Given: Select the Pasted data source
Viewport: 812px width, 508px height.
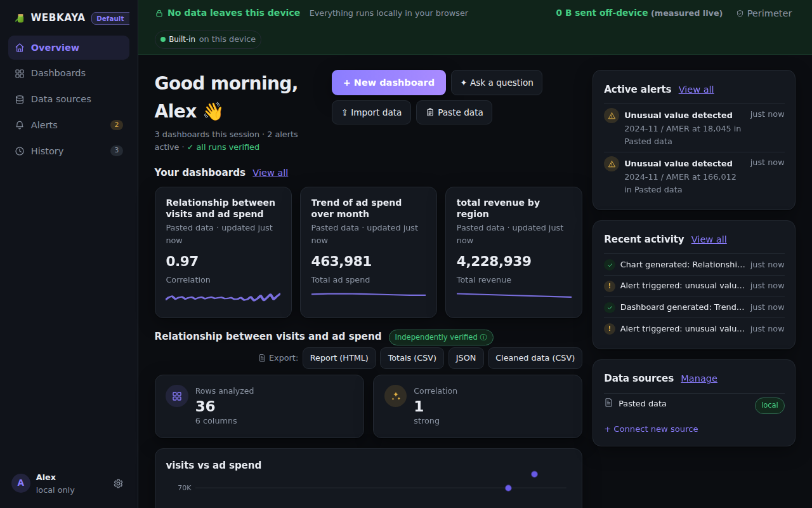Looking at the screenshot, I should [x=694, y=404].
